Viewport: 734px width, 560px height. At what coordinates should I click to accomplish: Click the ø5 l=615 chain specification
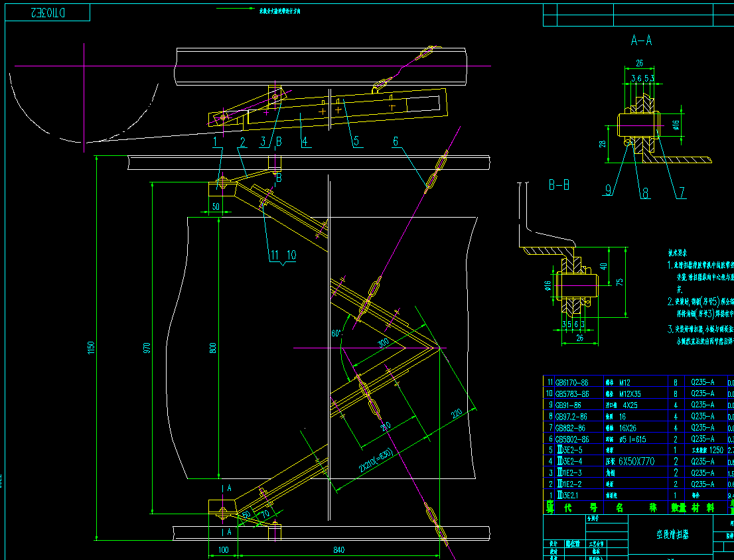[x=632, y=439]
